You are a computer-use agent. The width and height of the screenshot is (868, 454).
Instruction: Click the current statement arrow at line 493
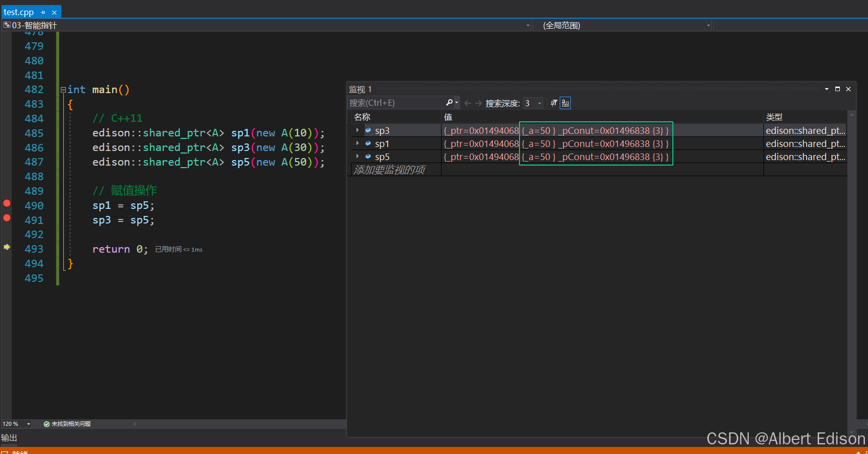pyautogui.click(x=7, y=247)
